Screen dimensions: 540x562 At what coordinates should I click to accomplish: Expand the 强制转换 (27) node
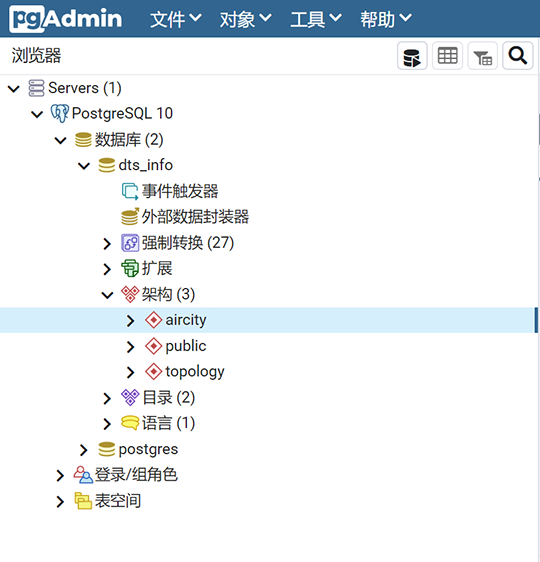pos(107,243)
